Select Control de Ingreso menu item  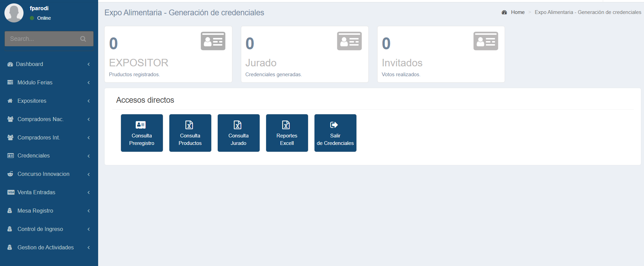pyautogui.click(x=40, y=229)
